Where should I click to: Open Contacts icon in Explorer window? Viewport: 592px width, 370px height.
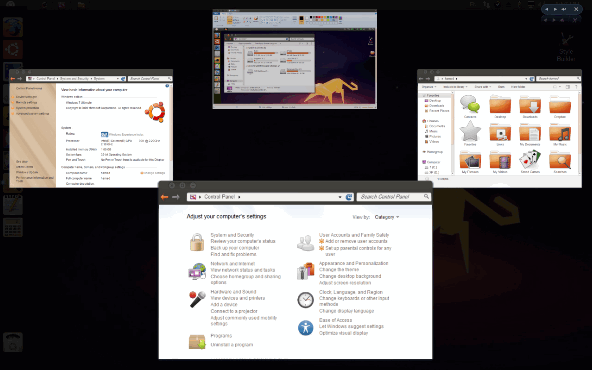pos(470,104)
